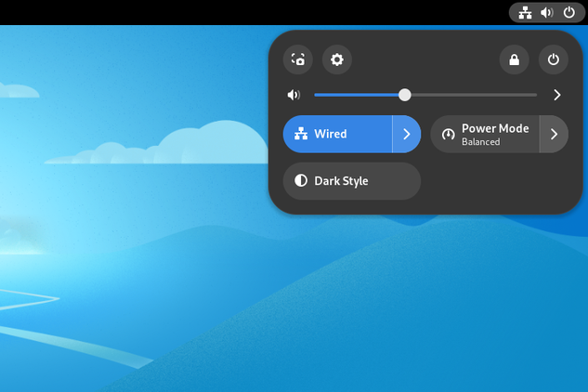Expand the Wired network submenu arrow
This screenshot has width=588, height=392.
click(x=407, y=134)
